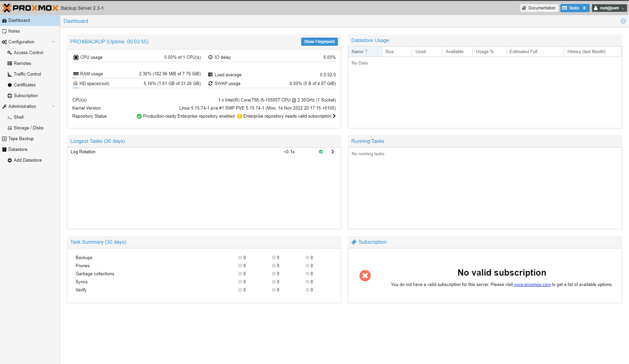Click Show Fingerprint button

tap(319, 42)
